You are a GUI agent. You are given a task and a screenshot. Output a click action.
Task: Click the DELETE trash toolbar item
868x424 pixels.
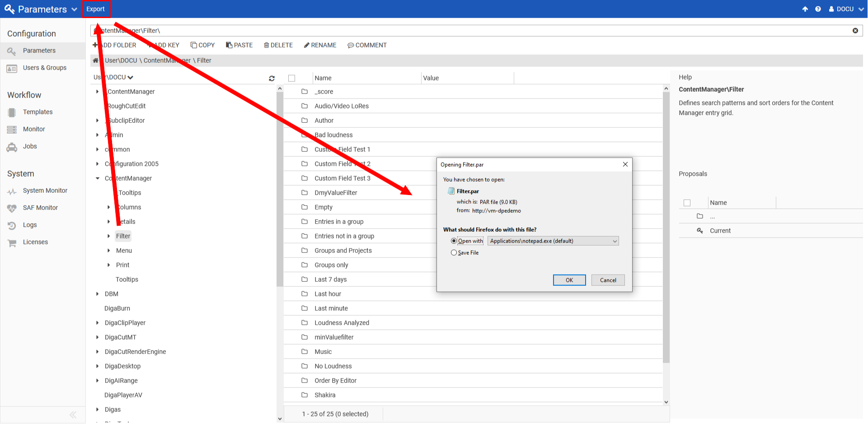pyautogui.click(x=278, y=45)
